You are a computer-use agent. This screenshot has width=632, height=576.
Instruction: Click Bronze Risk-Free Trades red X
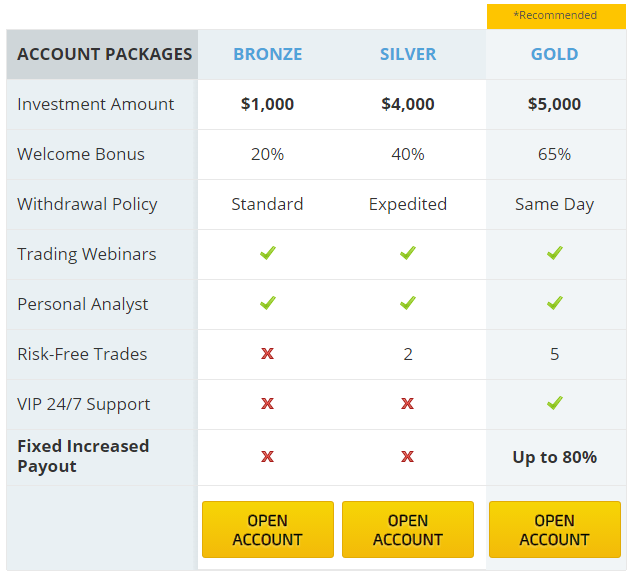tap(267, 354)
